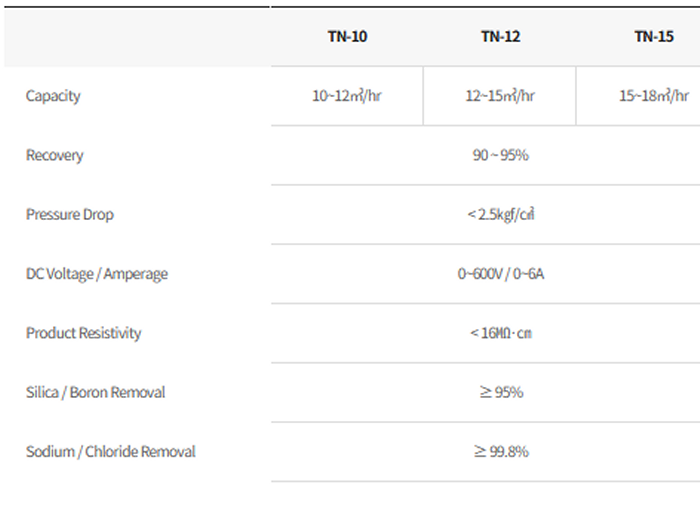This screenshot has width=700, height=516.
Task: Click the ≥95% removal value
Action: [x=500, y=392]
